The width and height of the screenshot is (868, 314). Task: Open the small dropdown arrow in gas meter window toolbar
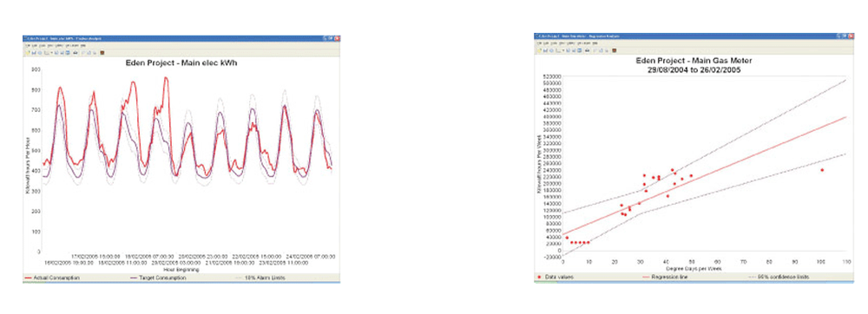pyautogui.click(x=563, y=50)
